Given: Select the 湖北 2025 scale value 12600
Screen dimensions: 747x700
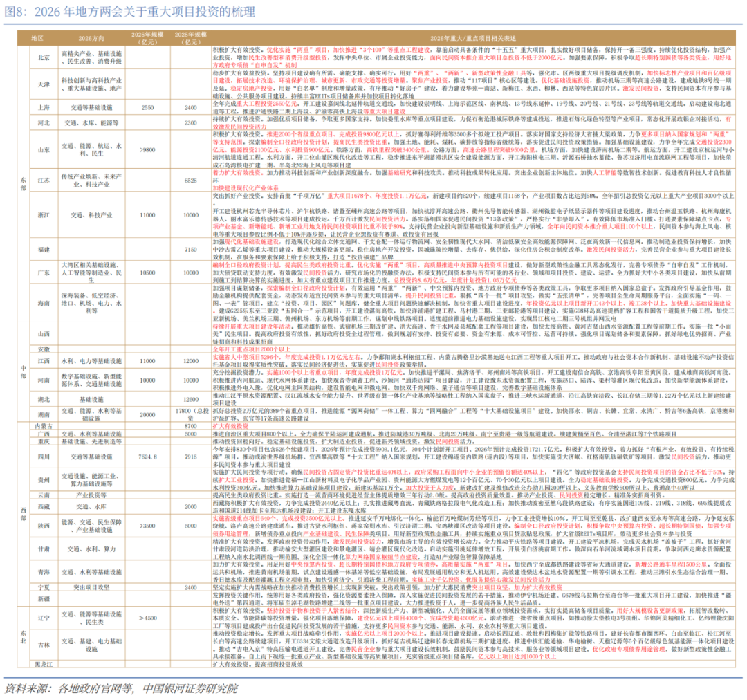Looking at the screenshot, I should click(x=187, y=399).
